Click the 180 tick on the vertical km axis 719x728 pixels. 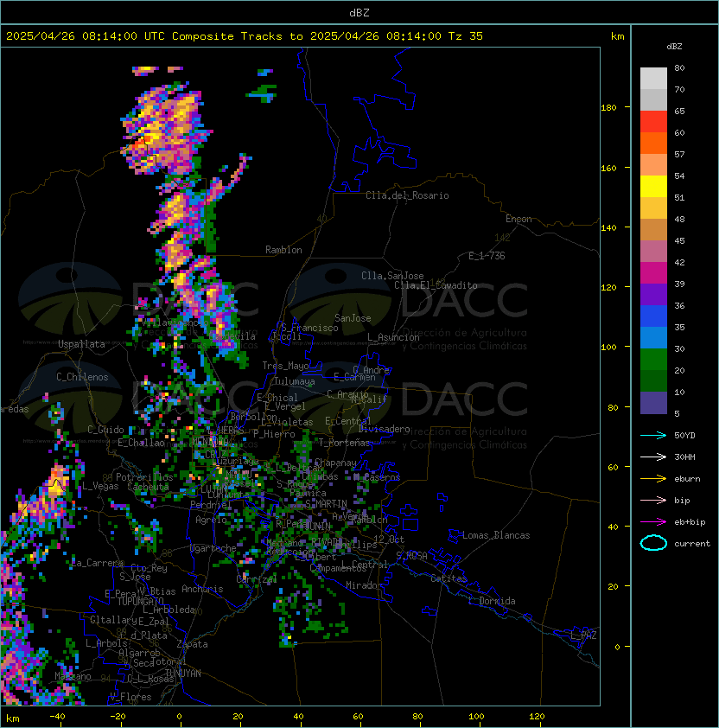[608, 108]
